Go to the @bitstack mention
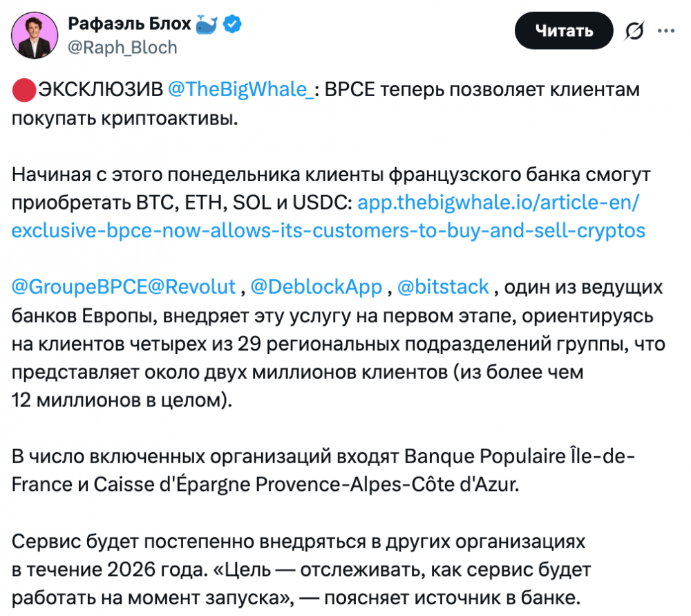The image size is (691, 616). 444,286
